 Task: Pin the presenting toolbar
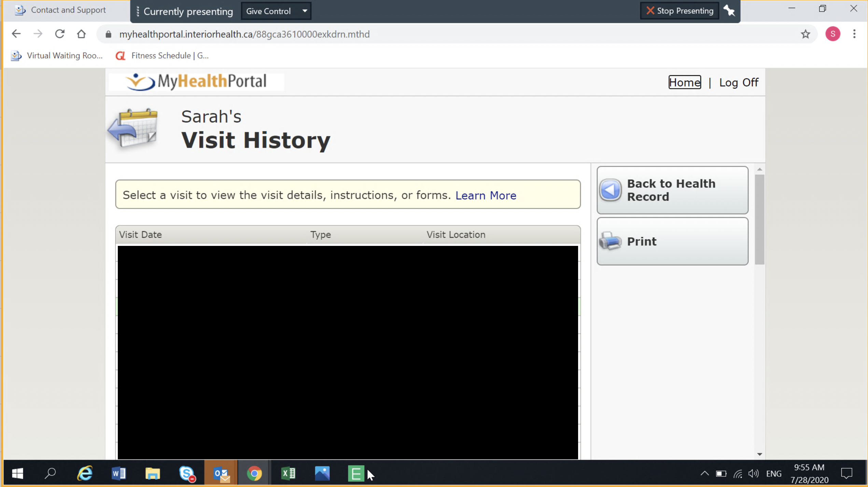[x=729, y=11]
